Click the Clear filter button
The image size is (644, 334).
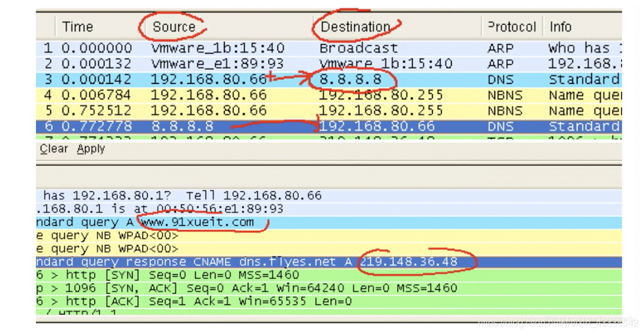click(x=54, y=148)
